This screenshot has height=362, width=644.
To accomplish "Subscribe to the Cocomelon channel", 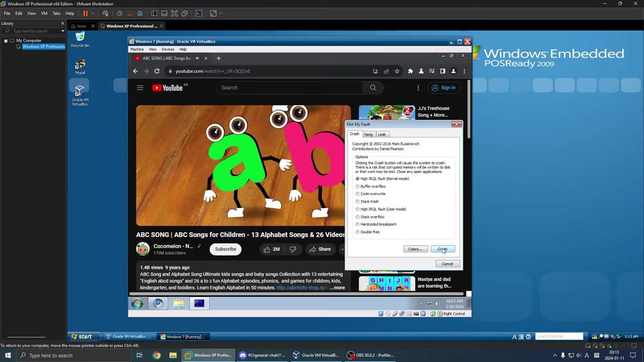I will pos(225,249).
